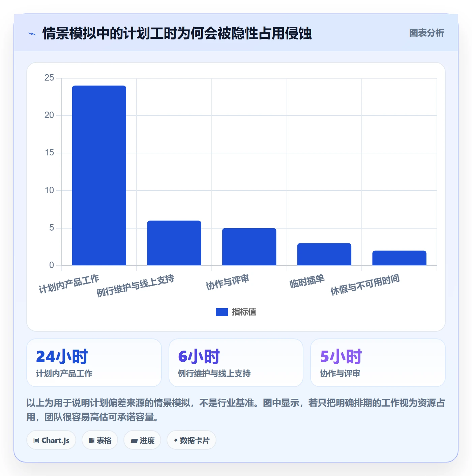
Task: Click the 数据卡片 tag chip
Action: click(191, 440)
